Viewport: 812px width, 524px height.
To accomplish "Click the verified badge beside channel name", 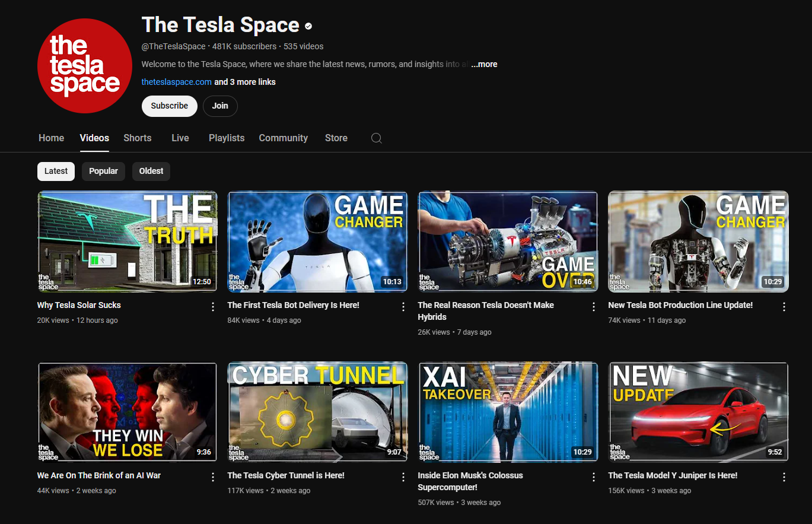I will 308,26.
